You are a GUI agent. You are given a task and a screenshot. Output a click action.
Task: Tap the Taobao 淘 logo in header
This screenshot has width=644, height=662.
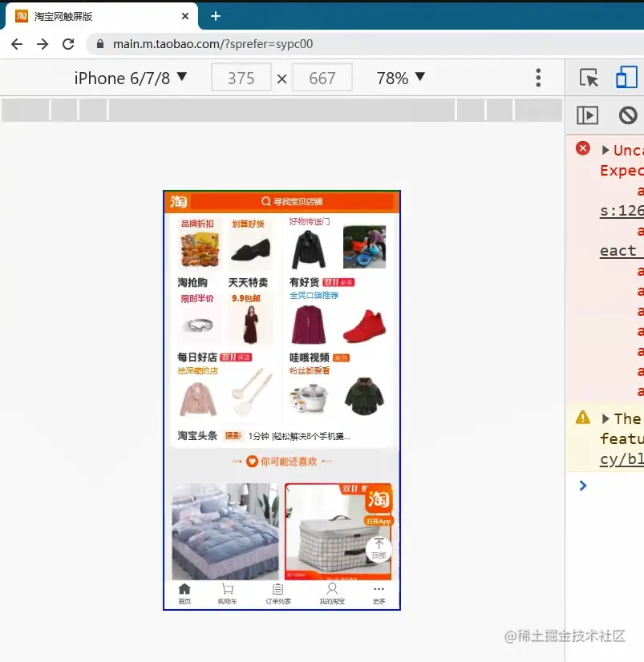coord(179,201)
